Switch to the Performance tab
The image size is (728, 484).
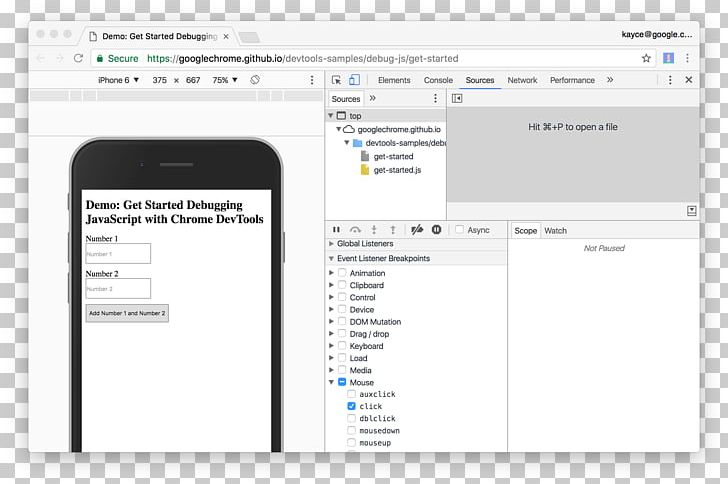[x=572, y=80]
